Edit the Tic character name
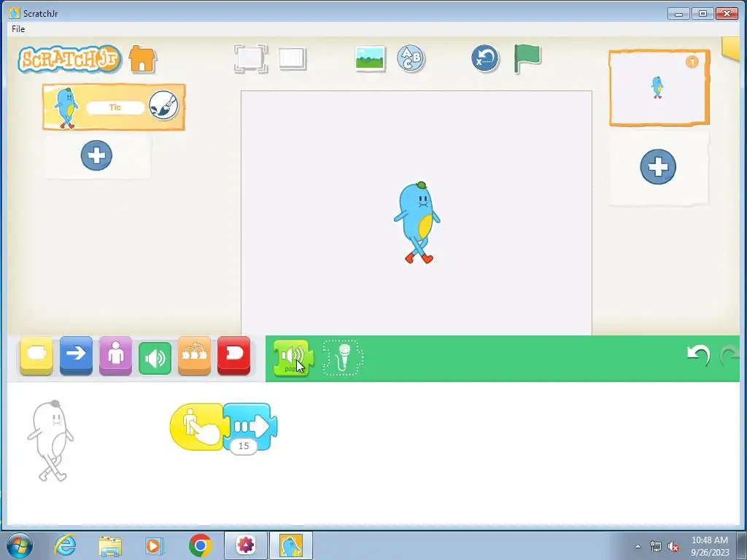 click(x=115, y=108)
